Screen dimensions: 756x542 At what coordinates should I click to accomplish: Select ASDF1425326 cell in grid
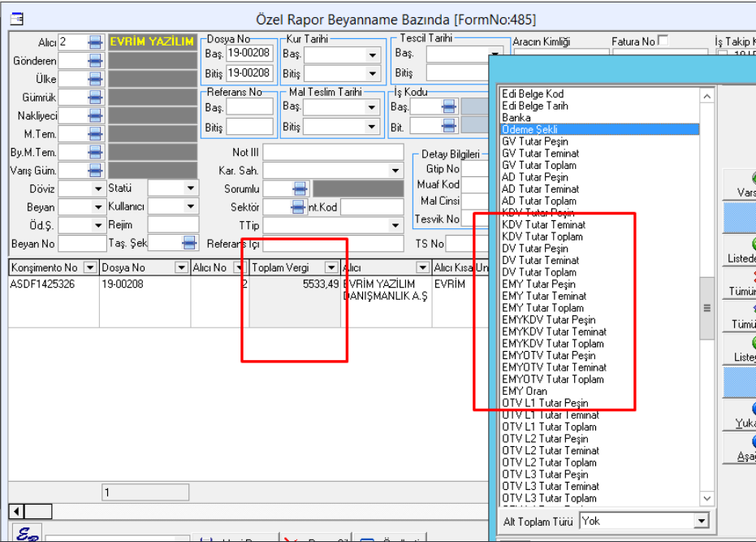[54, 302]
